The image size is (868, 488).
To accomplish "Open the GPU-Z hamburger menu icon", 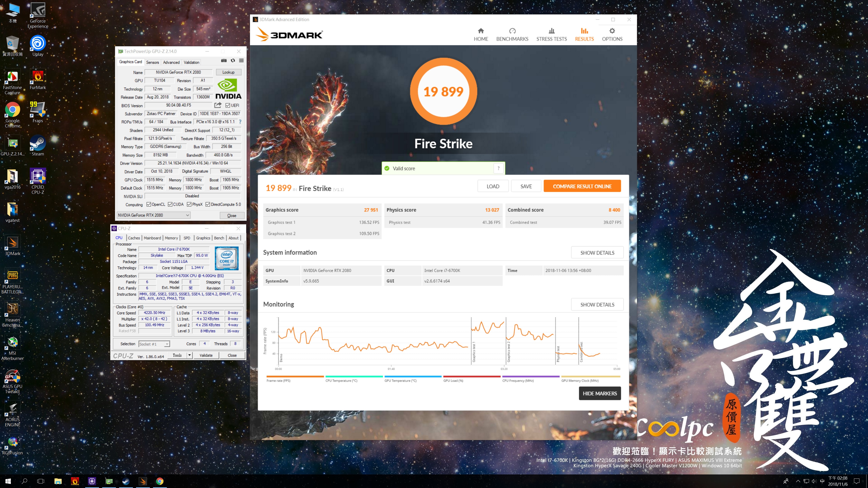I will tap(241, 61).
